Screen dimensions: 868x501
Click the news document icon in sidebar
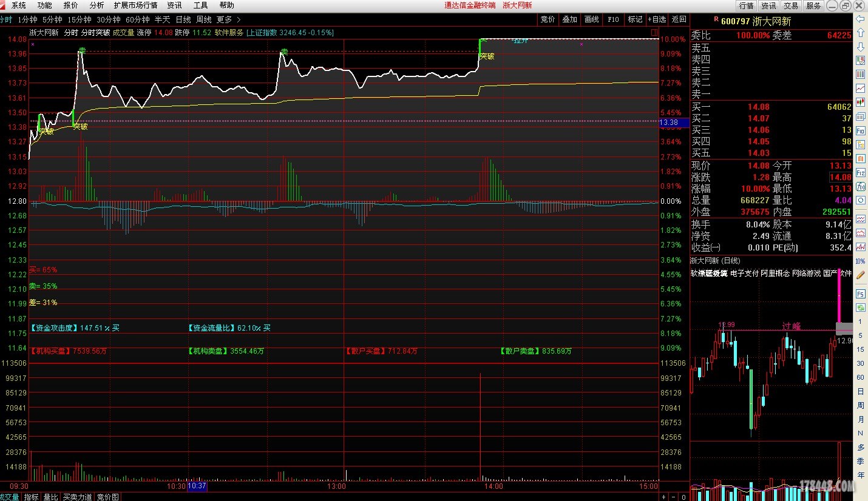pos(860,116)
